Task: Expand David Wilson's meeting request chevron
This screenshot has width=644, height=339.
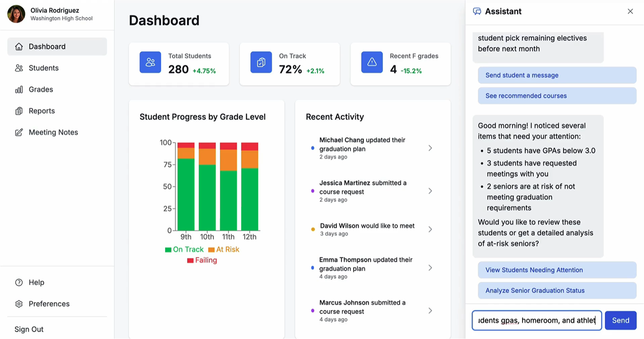Action: pos(430,229)
